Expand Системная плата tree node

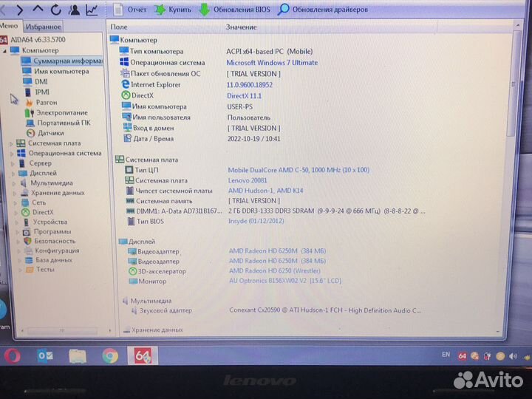11,144
